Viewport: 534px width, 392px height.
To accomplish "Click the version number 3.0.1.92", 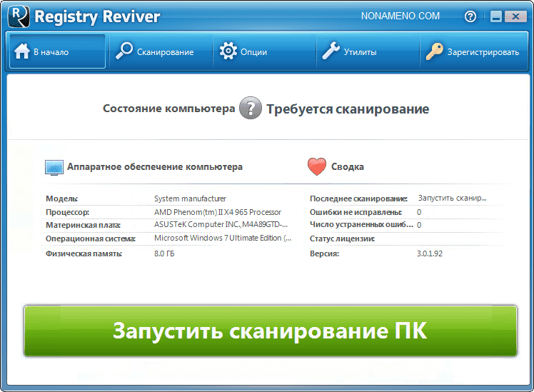I will [x=430, y=253].
